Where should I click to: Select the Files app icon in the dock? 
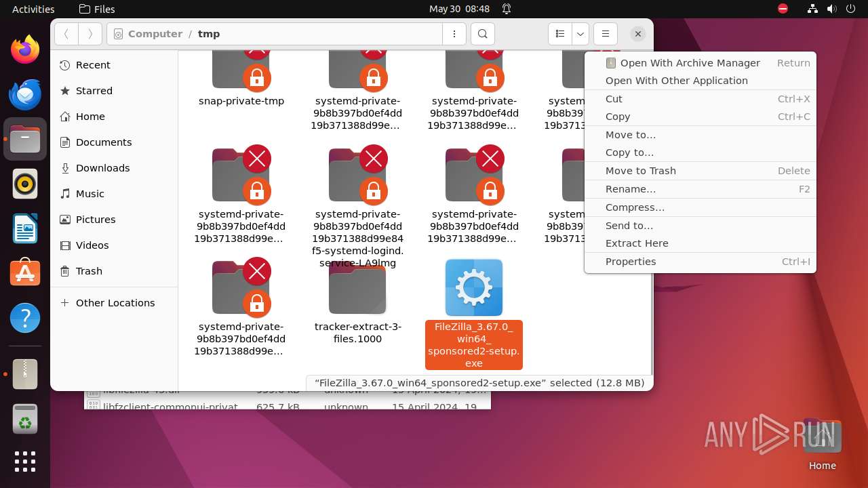[x=25, y=139]
